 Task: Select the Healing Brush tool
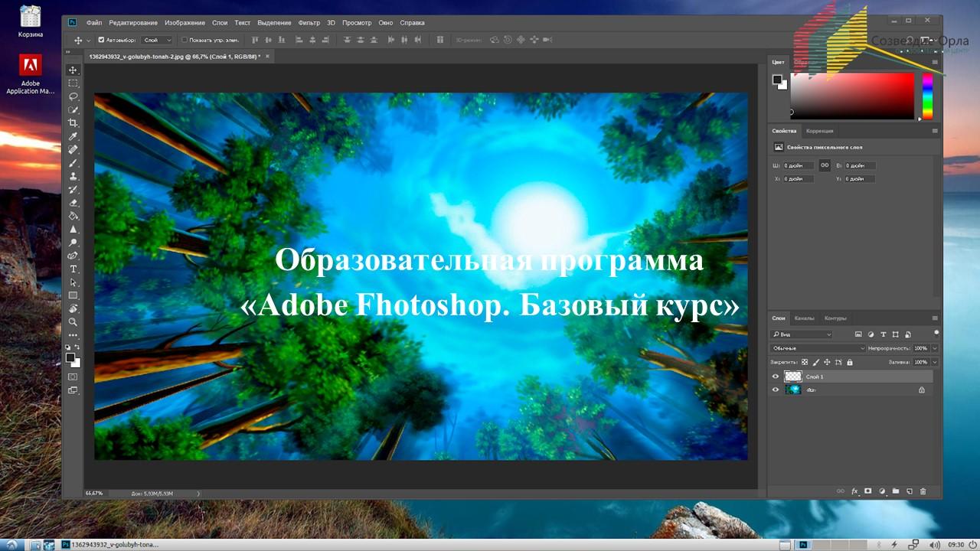tap(73, 149)
